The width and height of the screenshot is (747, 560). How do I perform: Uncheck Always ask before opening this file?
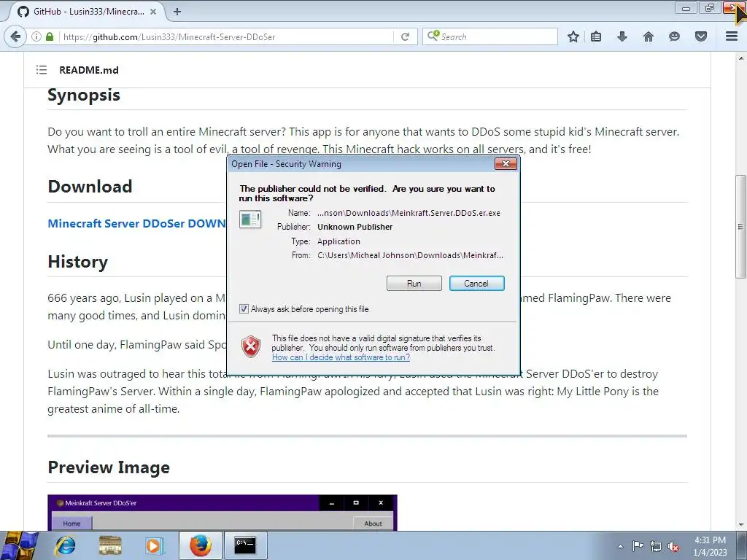tap(244, 309)
